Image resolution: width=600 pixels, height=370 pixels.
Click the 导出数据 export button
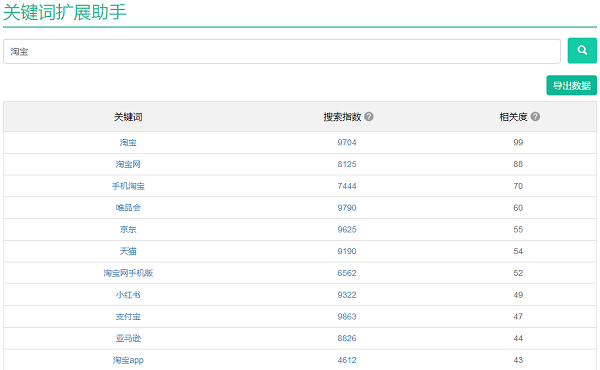click(x=571, y=85)
